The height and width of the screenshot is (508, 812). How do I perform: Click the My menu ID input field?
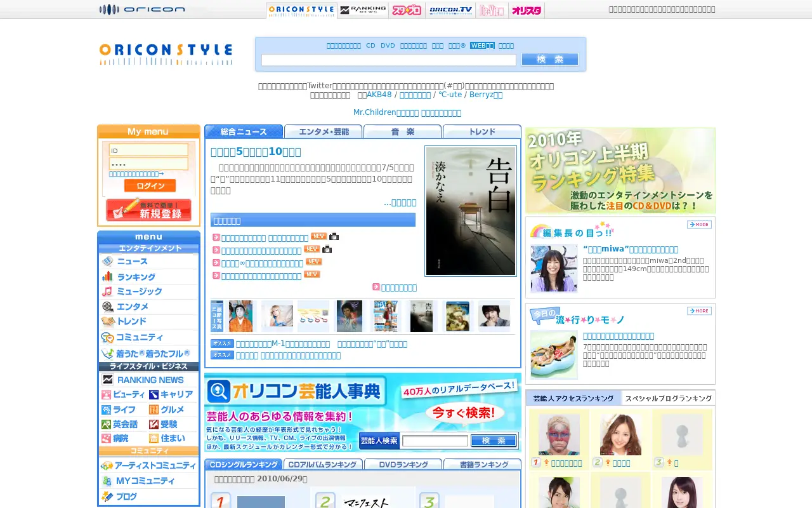[x=148, y=150]
